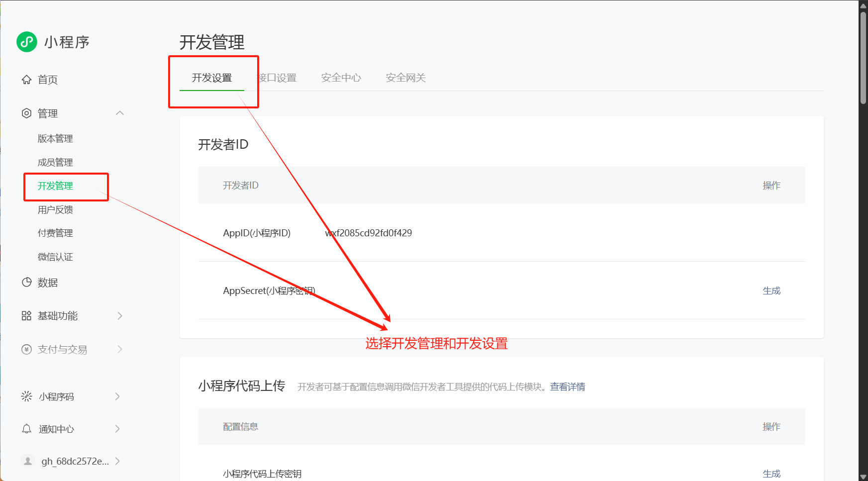The width and height of the screenshot is (868, 481).
Task: Switch to the 安全网关 tab
Action: tap(406, 78)
